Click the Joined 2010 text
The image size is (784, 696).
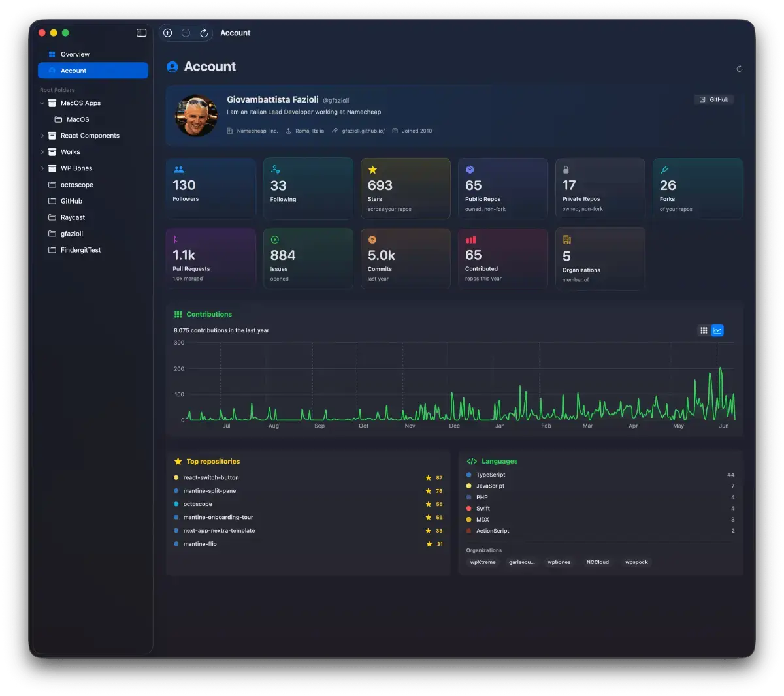point(417,131)
